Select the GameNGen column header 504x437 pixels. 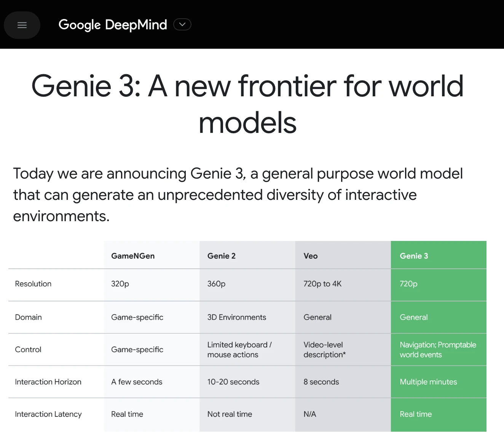tap(133, 256)
